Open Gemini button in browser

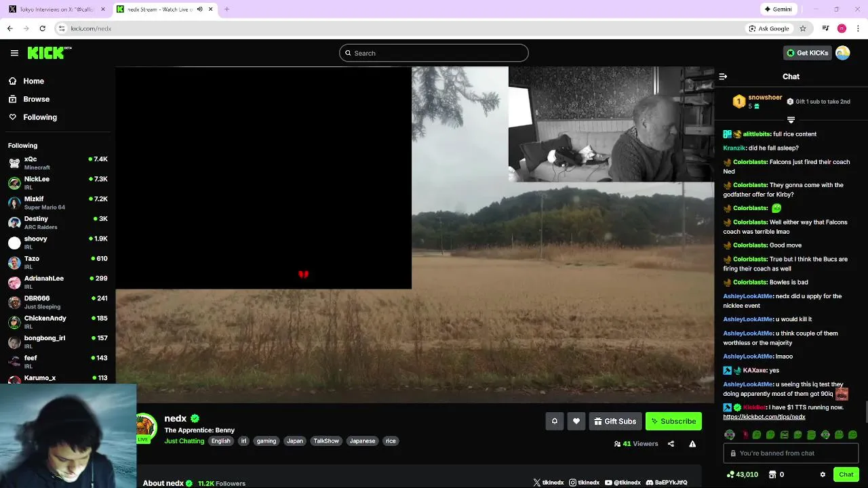[778, 9]
